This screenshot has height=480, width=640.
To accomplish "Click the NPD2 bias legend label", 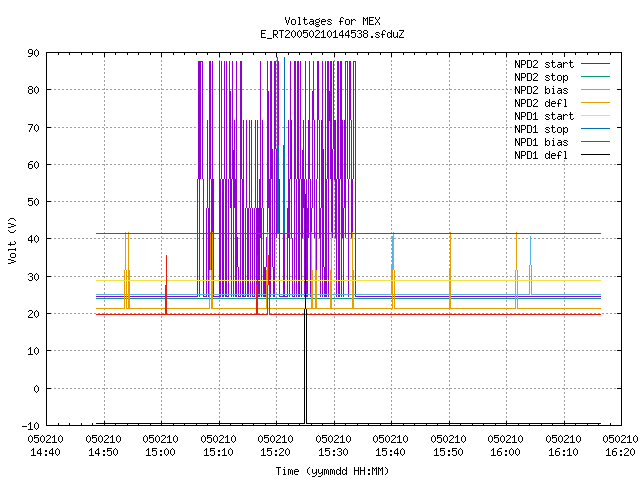I will coord(541,90).
